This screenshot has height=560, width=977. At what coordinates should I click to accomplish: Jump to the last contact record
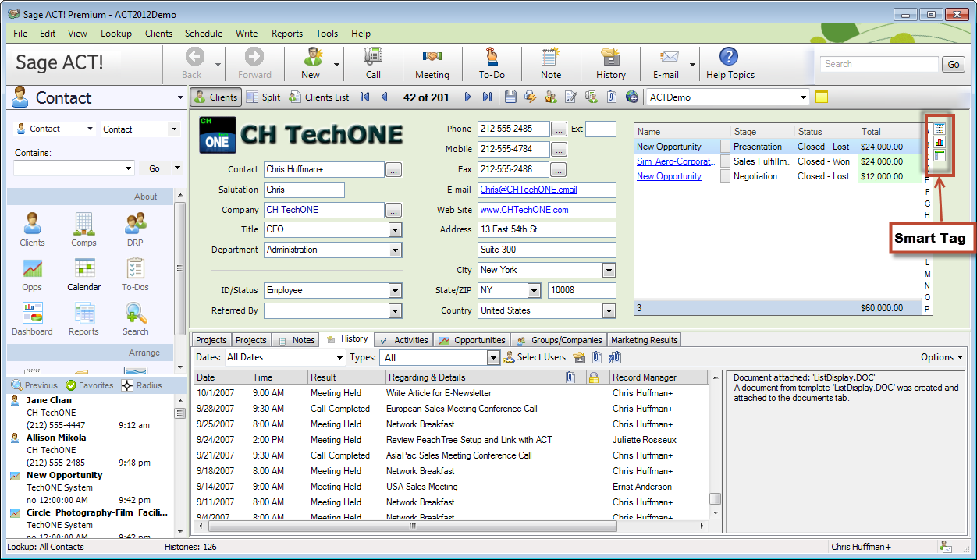pos(487,97)
